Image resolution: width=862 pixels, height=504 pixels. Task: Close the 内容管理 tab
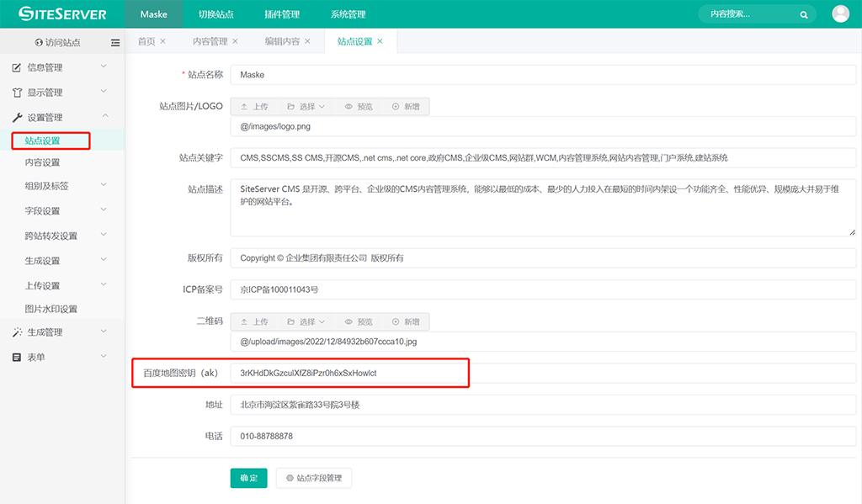coord(235,41)
